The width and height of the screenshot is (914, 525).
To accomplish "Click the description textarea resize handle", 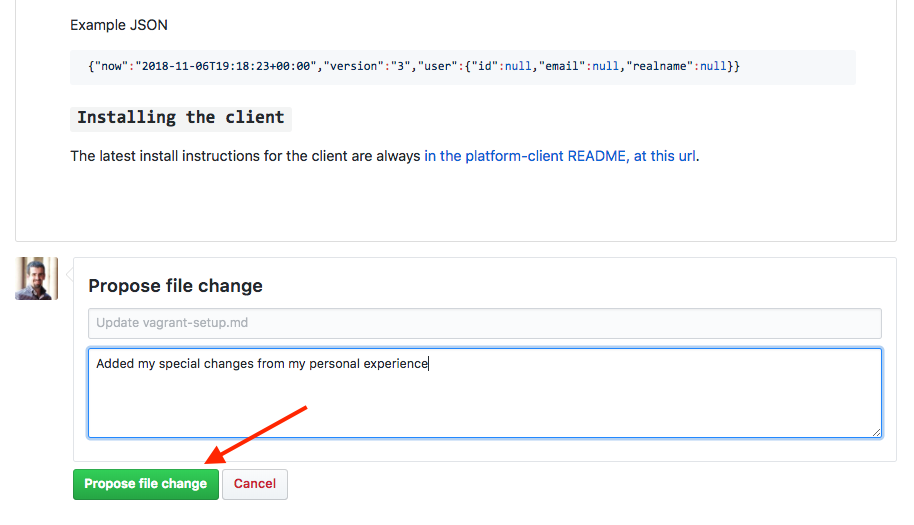I will pyautogui.click(x=876, y=432).
